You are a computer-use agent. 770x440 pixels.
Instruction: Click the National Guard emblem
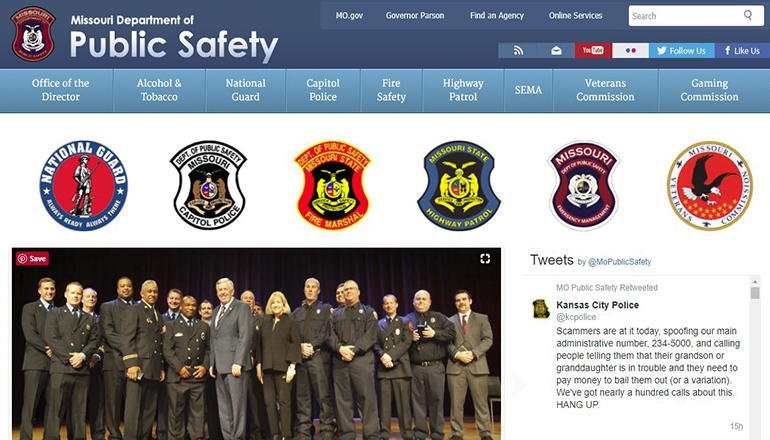84,185
